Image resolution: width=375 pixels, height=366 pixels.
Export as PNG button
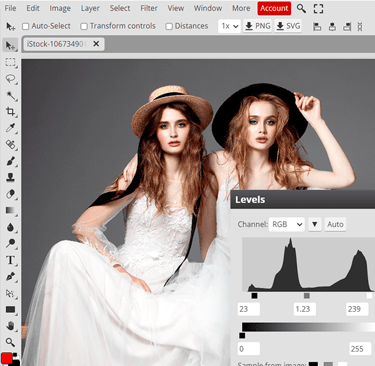pos(258,26)
